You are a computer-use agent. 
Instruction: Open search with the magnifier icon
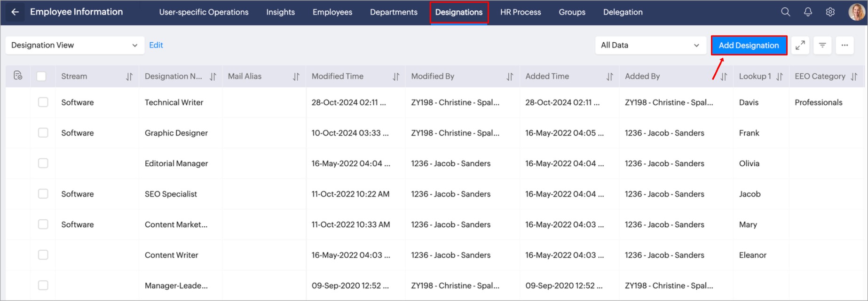(x=786, y=12)
